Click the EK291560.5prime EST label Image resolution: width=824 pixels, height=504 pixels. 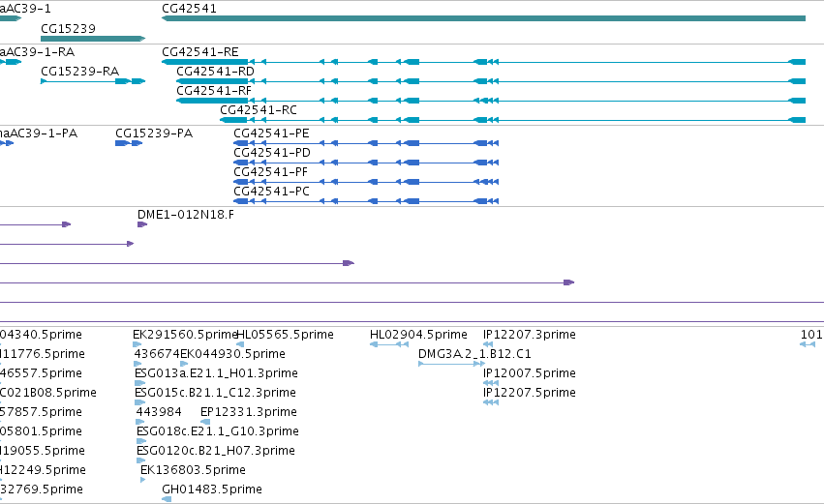click(x=186, y=335)
